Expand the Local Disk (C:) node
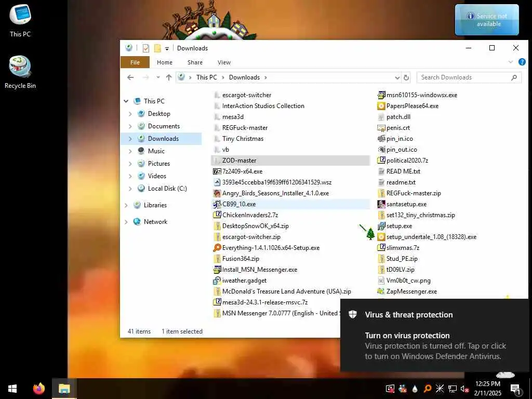Viewport: 532px width, 399px height. tap(130, 189)
